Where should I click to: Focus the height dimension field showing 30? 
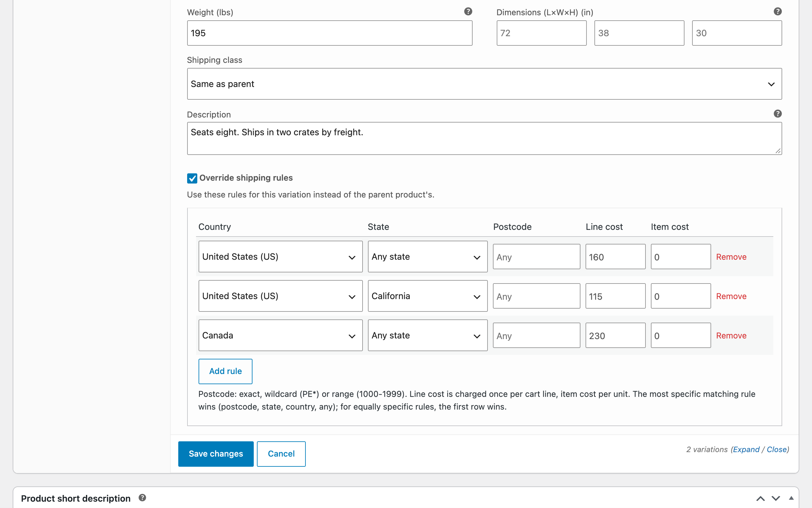(x=737, y=33)
